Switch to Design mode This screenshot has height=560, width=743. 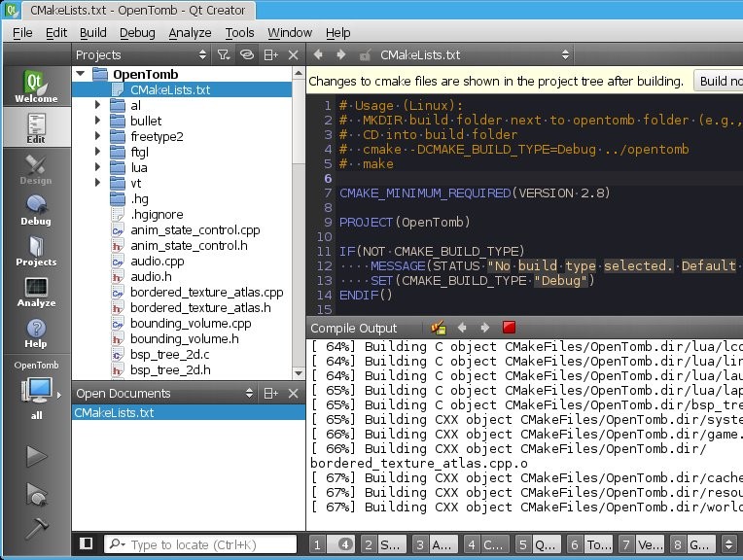coord(36,168)
